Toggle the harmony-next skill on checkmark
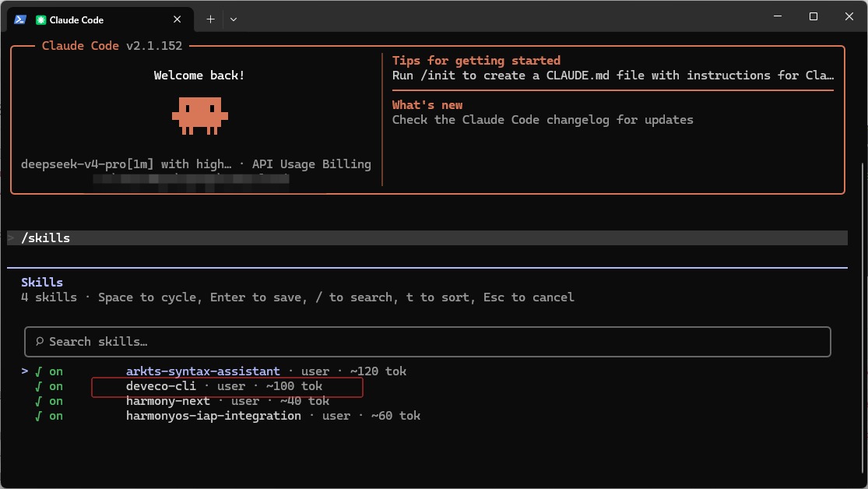The image size is (868, 489). coord(38,402)
